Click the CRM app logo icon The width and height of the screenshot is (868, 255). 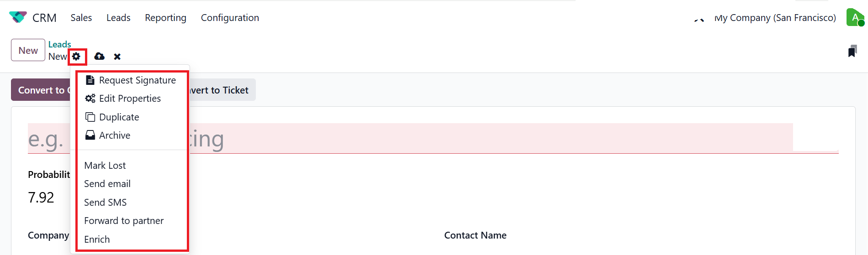pos(18,17)
